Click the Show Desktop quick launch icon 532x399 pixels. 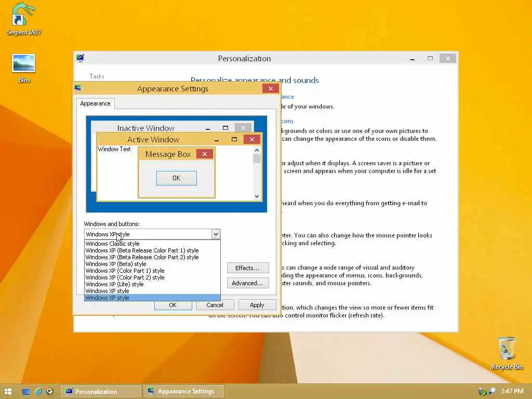click(26, 392)
